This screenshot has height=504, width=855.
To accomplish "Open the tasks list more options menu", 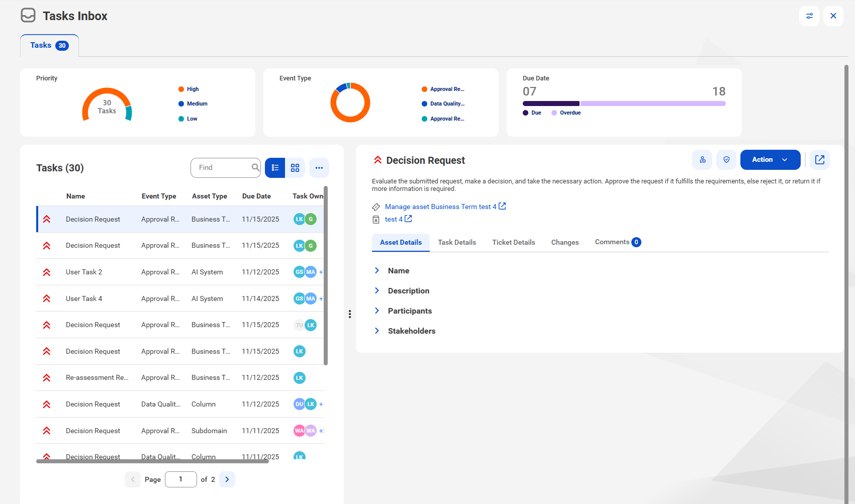I will point(319,168).
